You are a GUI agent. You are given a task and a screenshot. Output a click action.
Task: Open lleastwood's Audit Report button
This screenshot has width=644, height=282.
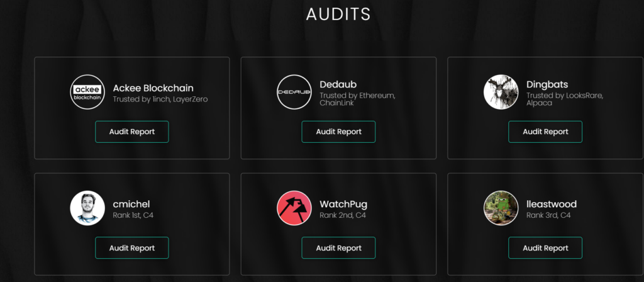pos(545,248)
